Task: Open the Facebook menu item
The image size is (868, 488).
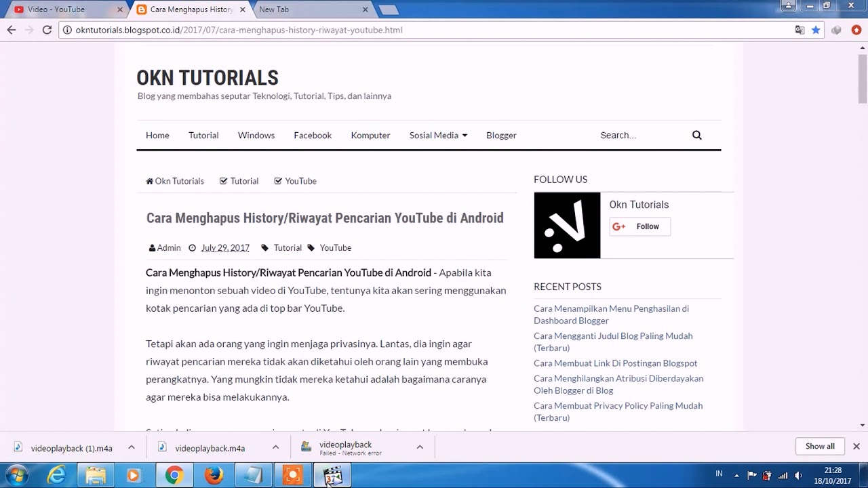Action: pyautogui.click(x=313, y=135)
